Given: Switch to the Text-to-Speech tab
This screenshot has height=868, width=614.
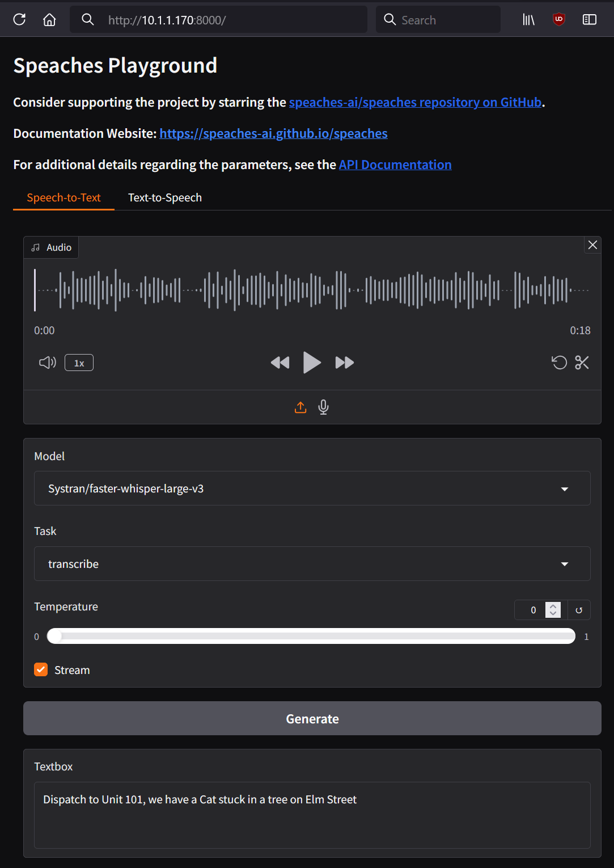Looking at the screenshot, I should (x=165, y=198).
